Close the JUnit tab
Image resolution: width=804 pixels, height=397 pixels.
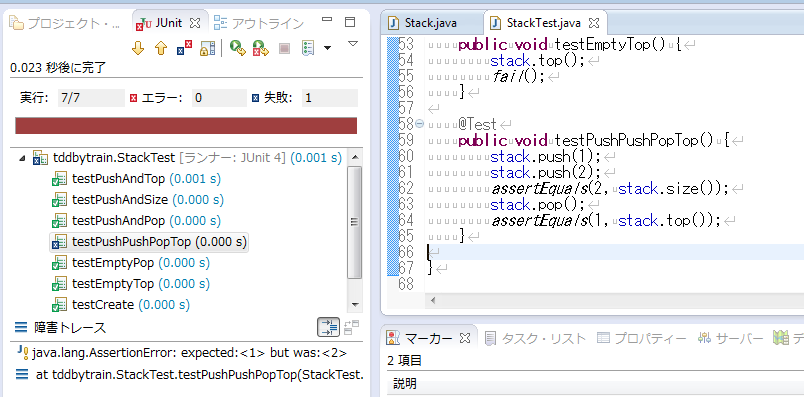click(x=195, y=23)
